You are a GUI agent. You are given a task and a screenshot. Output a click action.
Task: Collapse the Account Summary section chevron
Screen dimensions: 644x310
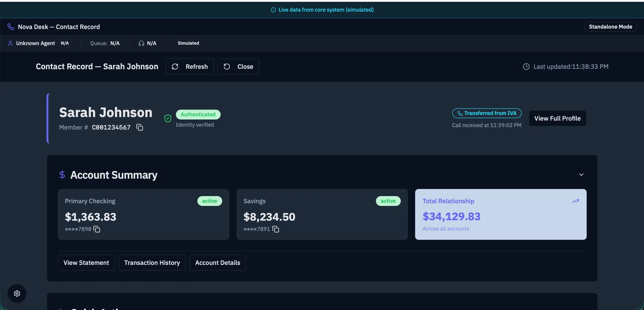click(x=581, y=175)
